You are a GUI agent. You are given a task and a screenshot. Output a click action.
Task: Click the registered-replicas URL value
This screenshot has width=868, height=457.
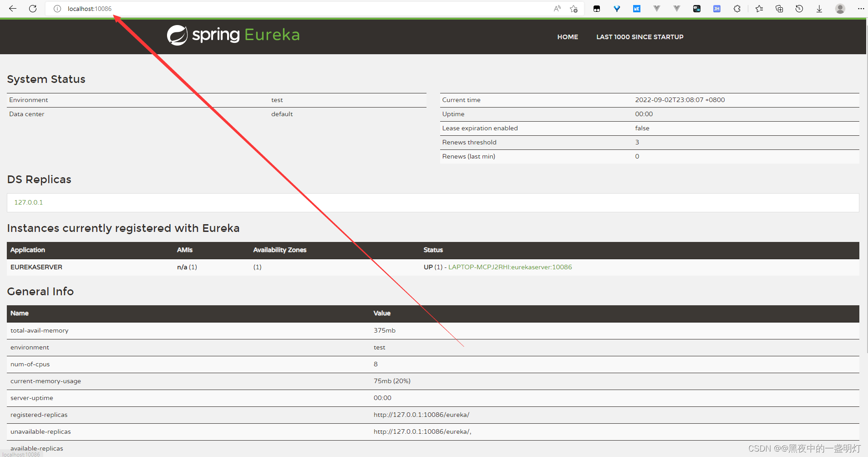point(421,415)
